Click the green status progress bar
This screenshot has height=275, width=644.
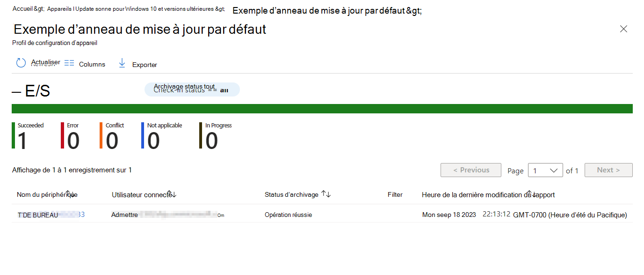click(322, 108)
